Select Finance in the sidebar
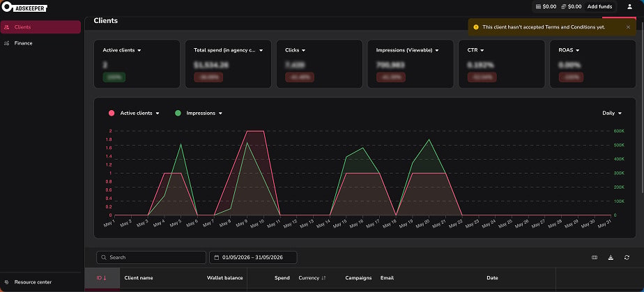This screenshot has width=644, height=292. tap(40, 43)
